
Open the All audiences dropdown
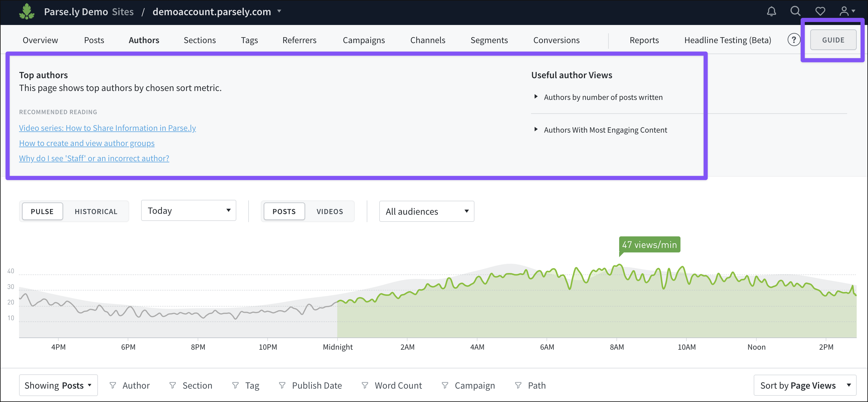pos(427,211)
